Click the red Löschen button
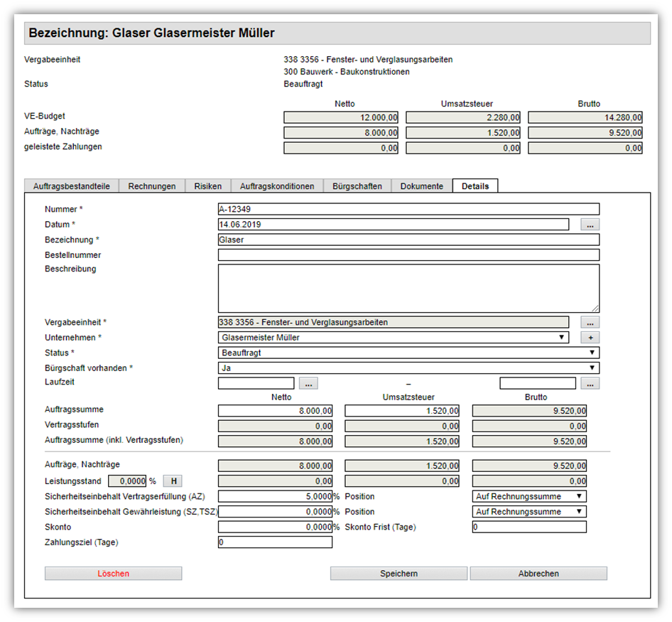 point(113,574)
